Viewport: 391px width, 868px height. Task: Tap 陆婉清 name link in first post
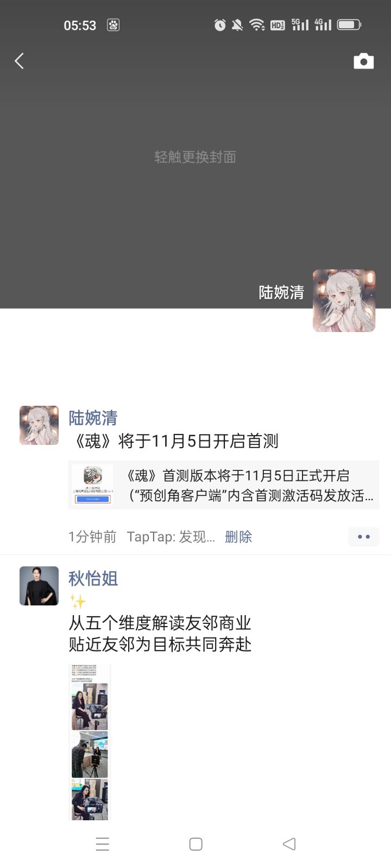click(x=93, y=418)
